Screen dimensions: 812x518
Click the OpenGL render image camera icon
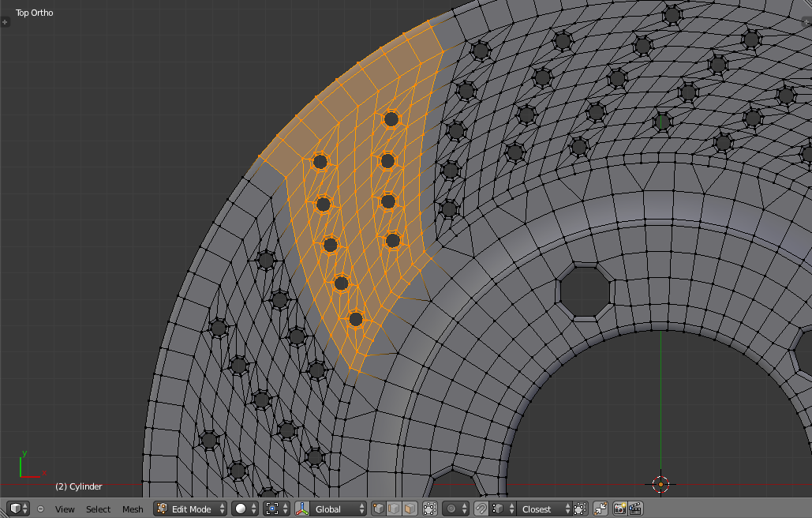tap(620, 509)
